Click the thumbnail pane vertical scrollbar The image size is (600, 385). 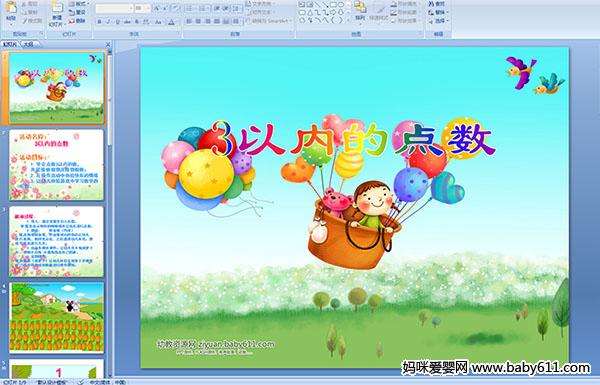109,214
